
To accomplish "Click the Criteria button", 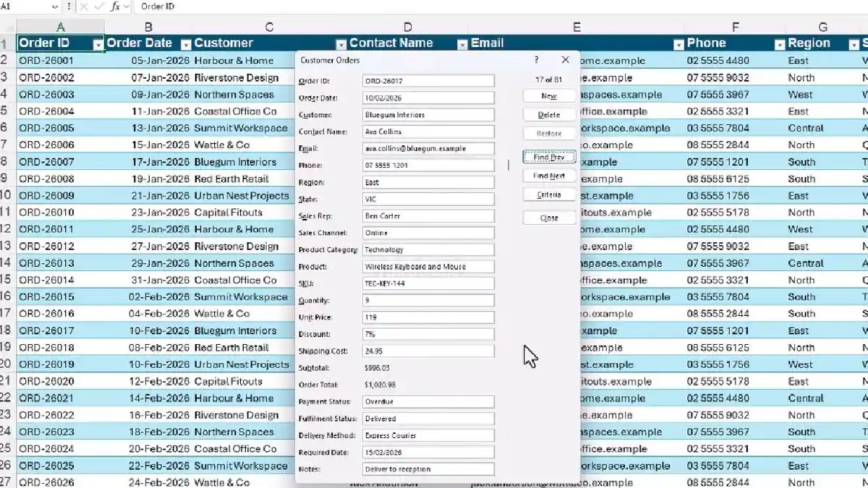I will [549, 194].
